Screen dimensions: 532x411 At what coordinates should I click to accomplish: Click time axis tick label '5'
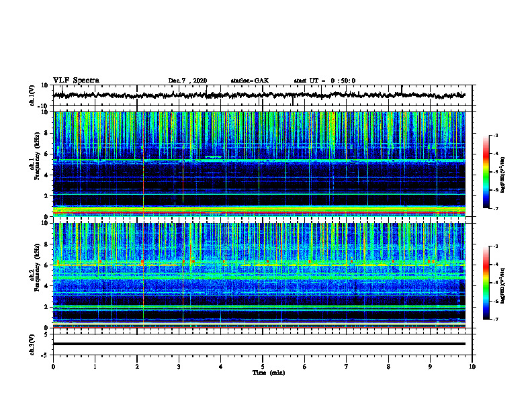click(263, 367)
